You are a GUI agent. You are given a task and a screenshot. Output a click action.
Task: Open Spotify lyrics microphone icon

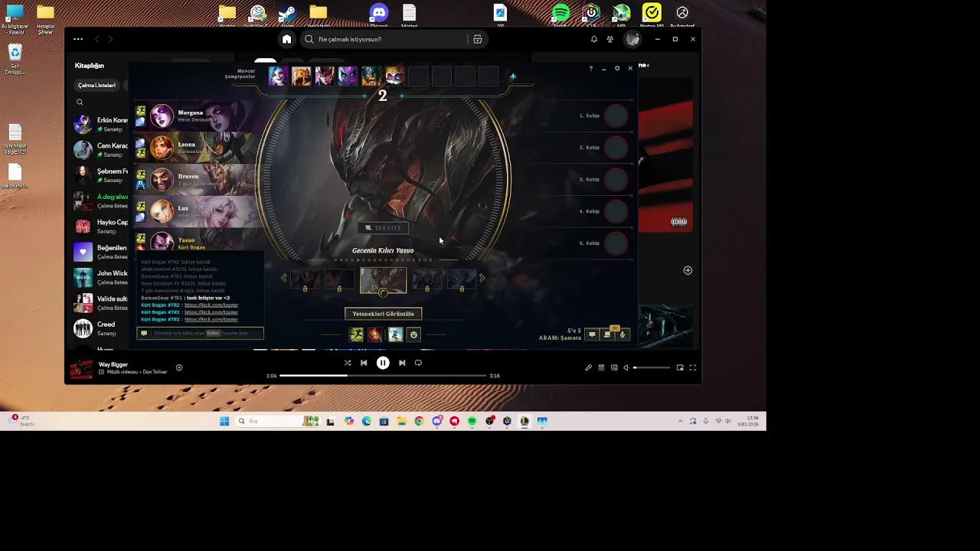[589, 367]
